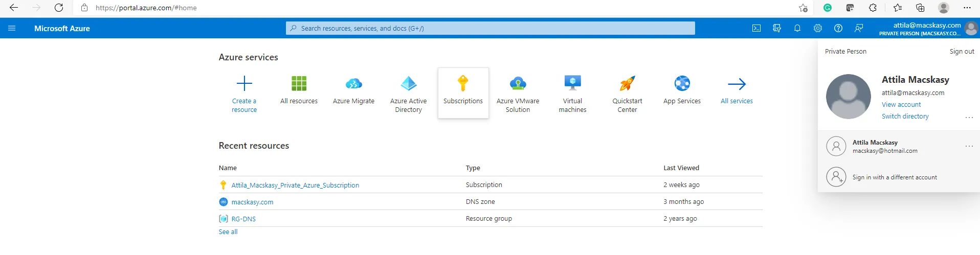The image size is (980, 255).
Task: Open the App Services tile
Action: click(x=682, y=93)
